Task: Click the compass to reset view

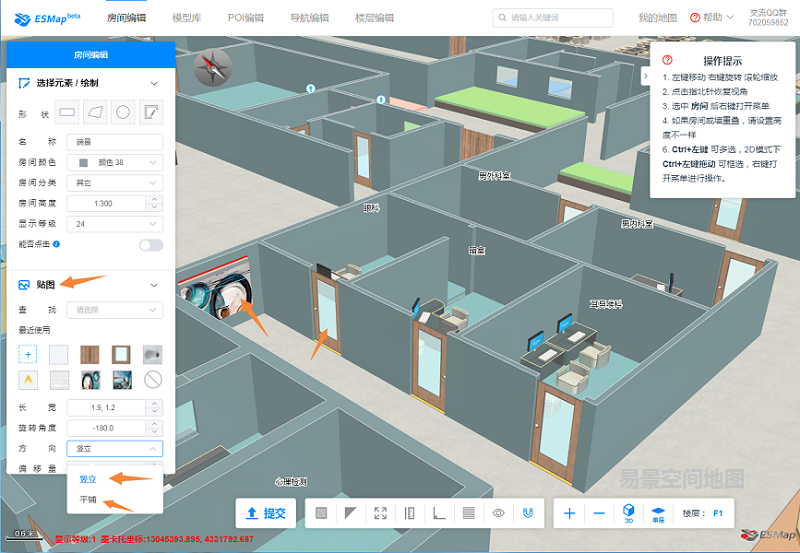Action: point(212,67)
